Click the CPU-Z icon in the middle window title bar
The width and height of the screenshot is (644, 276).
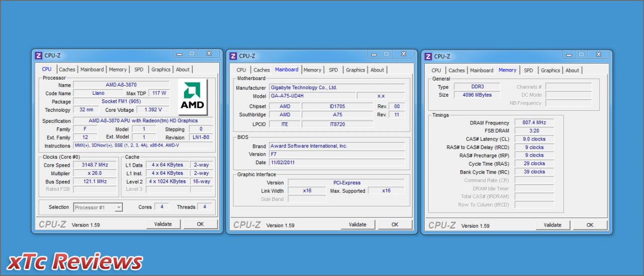[x=233, y=56]
